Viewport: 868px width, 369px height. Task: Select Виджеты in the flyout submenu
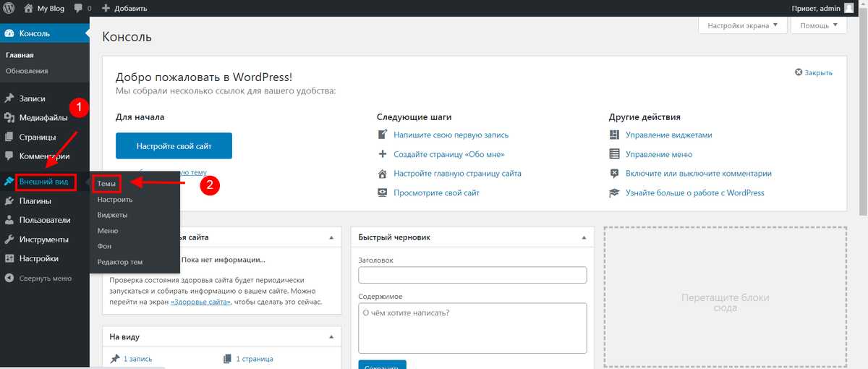click(x=113, y=215)
